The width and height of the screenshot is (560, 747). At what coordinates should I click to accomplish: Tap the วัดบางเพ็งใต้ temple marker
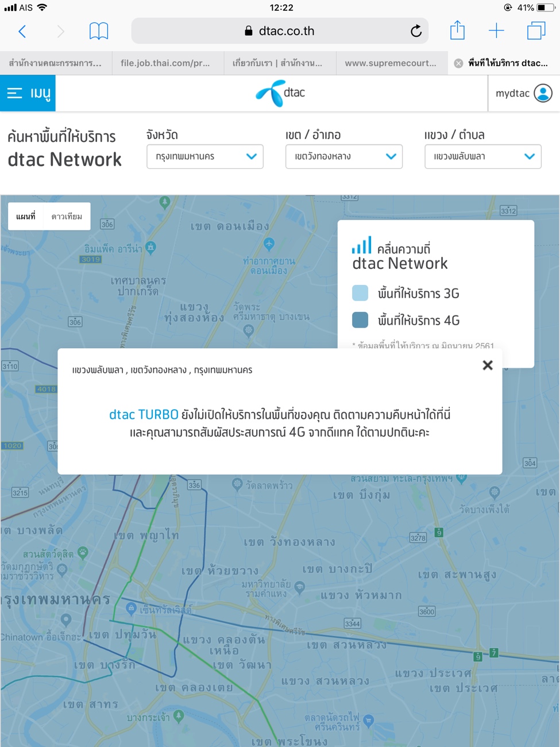click(x=495, y=492)
